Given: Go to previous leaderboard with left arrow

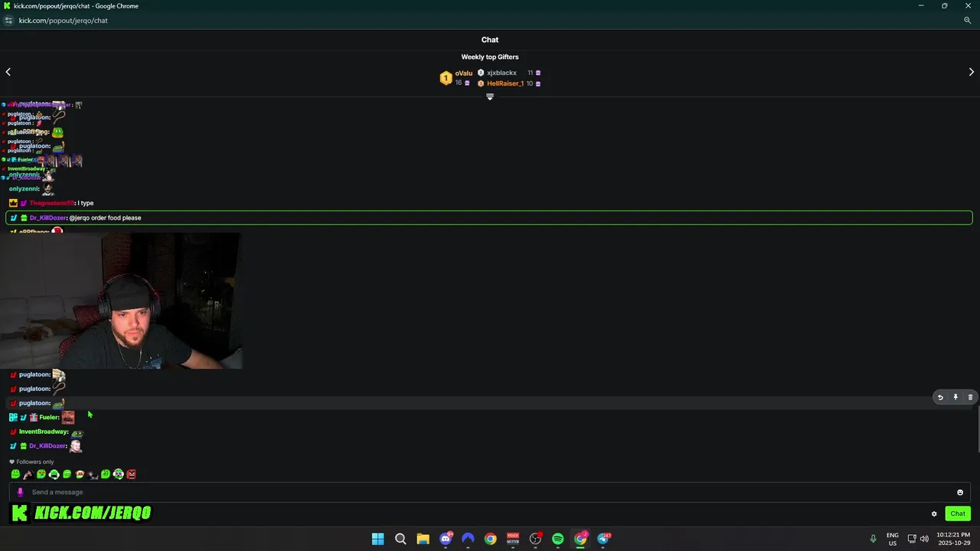Looking at the screenshot, I should coord(8,72).
